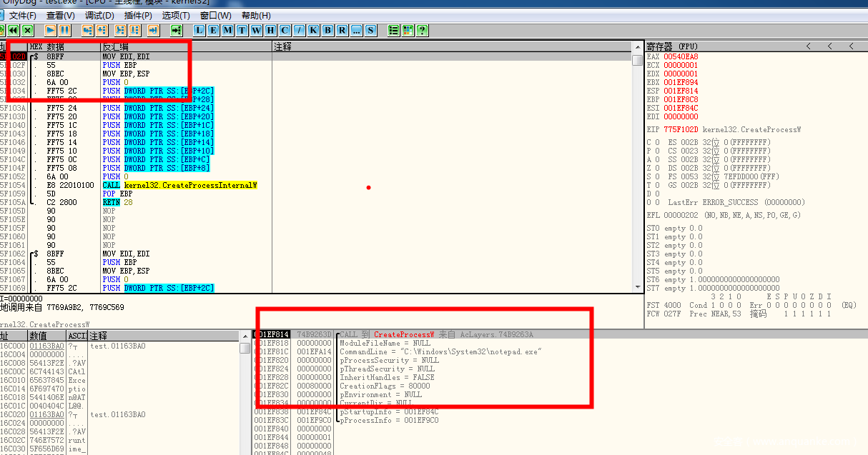Show Call stack with K button
The width and height of the screenshot is (868, 455).
coord(313,30)
